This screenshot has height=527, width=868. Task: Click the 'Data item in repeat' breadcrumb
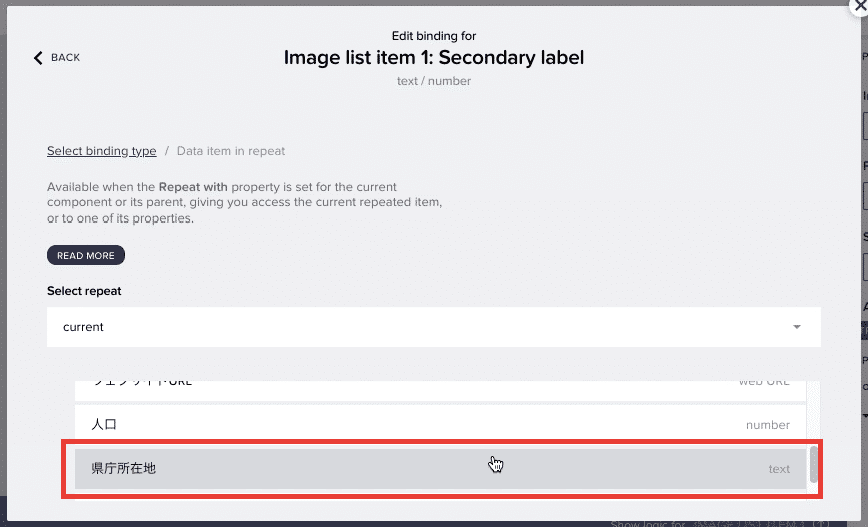(x=231, y=151)
